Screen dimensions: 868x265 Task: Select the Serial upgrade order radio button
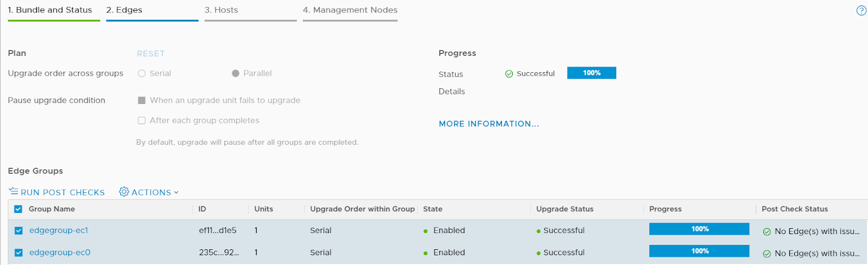click(142, 74)
